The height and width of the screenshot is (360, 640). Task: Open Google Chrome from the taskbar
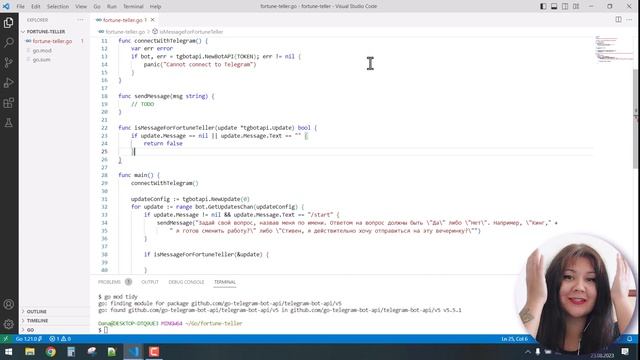click(x=51, y=352)
